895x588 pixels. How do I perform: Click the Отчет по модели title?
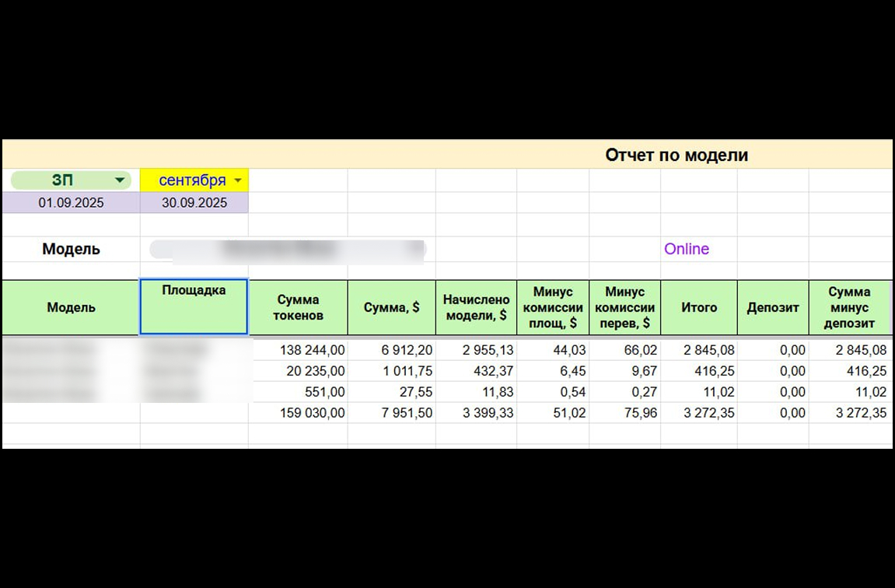coord(676,155)
